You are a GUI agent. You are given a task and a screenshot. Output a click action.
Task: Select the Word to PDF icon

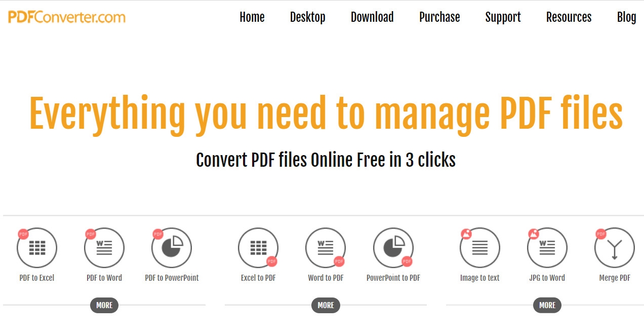pos(326,248)
